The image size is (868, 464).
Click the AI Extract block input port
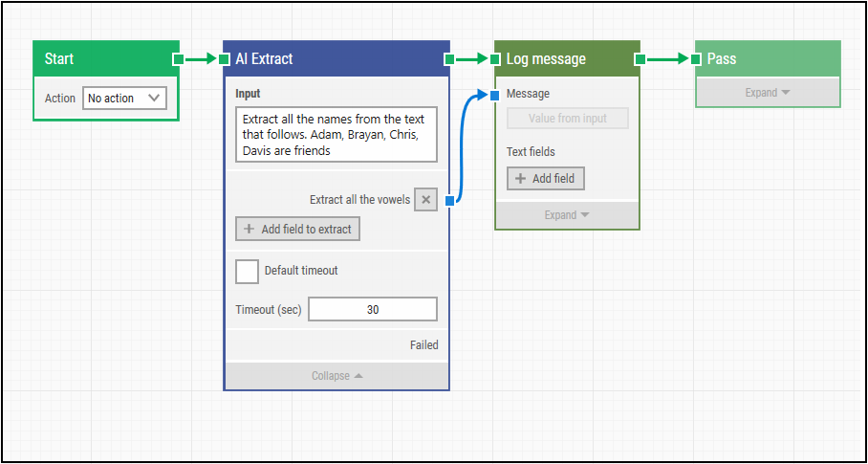[225, 59]
